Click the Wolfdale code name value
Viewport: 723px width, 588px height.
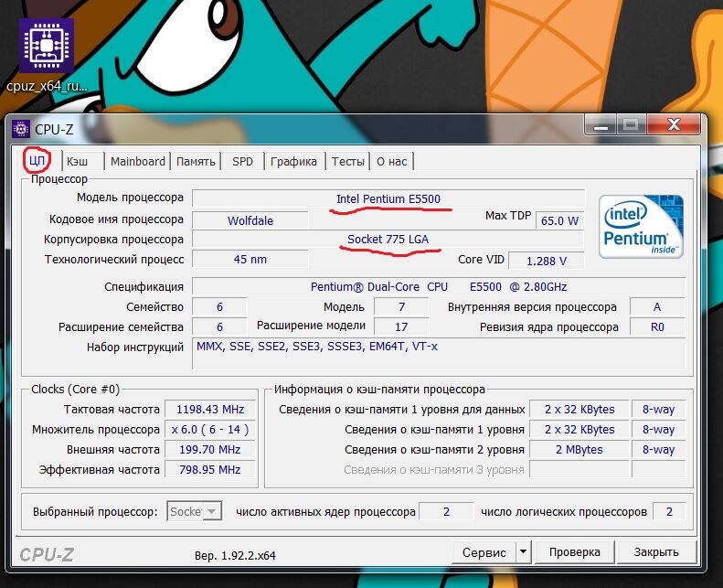pos(250,220)
